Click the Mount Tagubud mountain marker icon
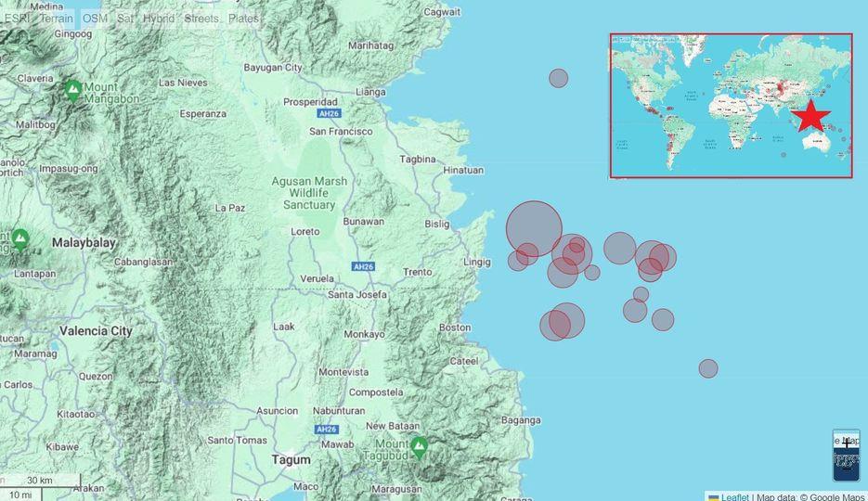868x501 pixels. click(x=419, y=448)
